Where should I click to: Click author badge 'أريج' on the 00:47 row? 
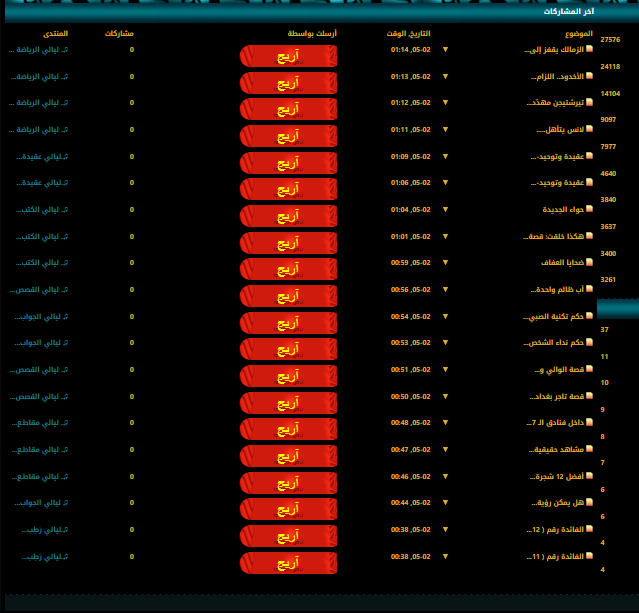coord(288,455)
